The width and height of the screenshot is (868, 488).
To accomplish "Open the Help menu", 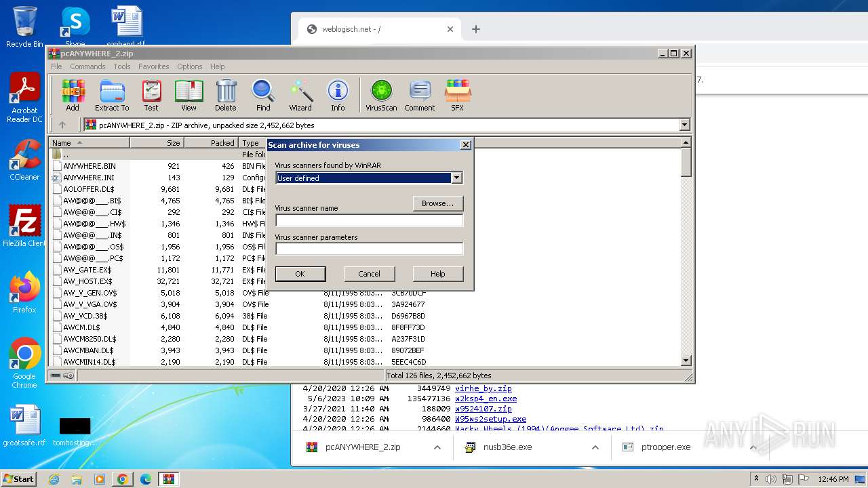I will click(217, 66).
